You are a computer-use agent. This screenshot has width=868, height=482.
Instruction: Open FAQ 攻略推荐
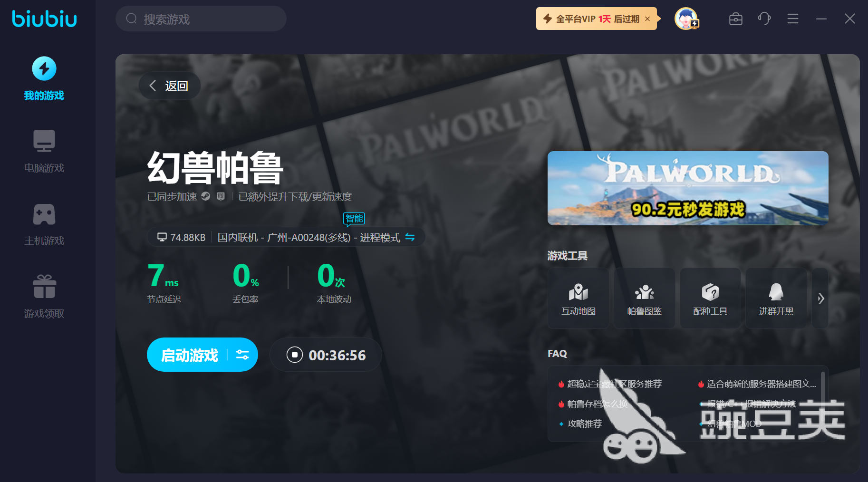click(585, 424)
